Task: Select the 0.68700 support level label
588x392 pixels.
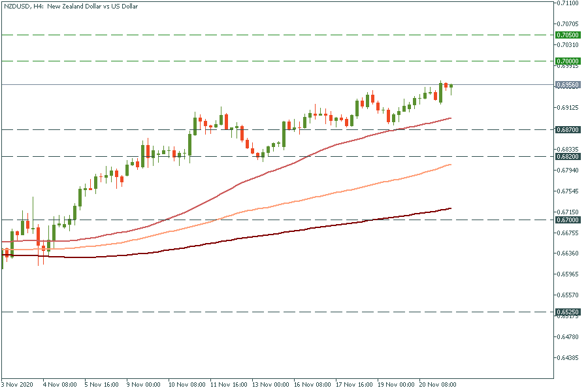Action: coord(566,129)
